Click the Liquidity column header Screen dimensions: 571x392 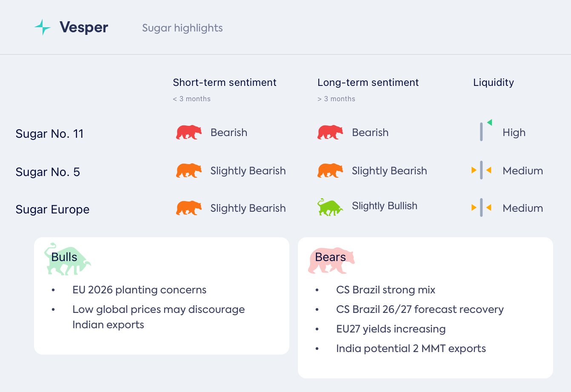point(494,82)
